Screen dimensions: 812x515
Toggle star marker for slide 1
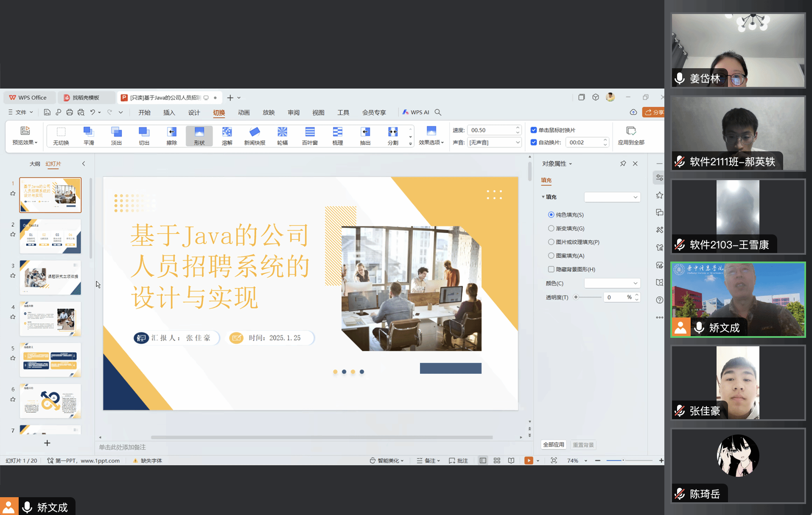pyautogui.click(x=13, y=193)
